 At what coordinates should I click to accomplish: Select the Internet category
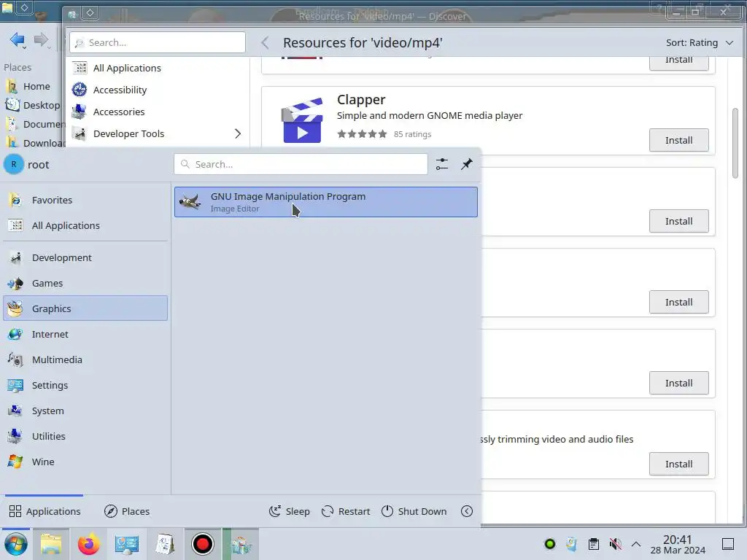tap(85, 334)
